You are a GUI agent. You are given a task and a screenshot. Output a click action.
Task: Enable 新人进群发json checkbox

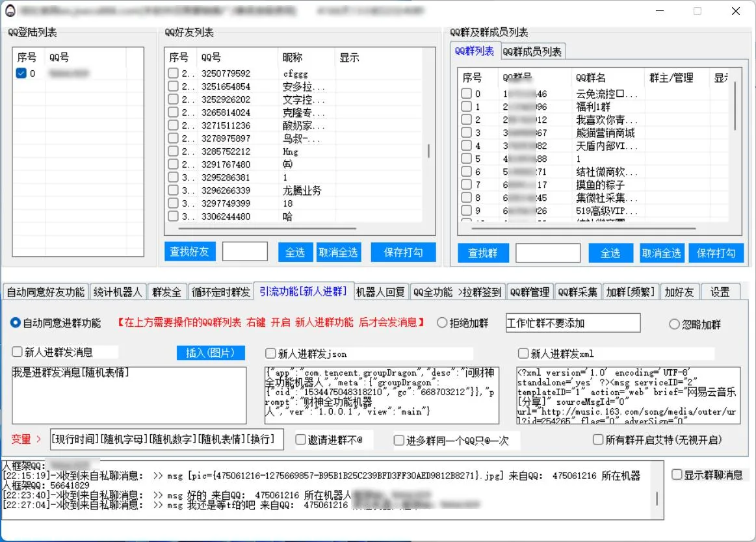click(270, 354)
